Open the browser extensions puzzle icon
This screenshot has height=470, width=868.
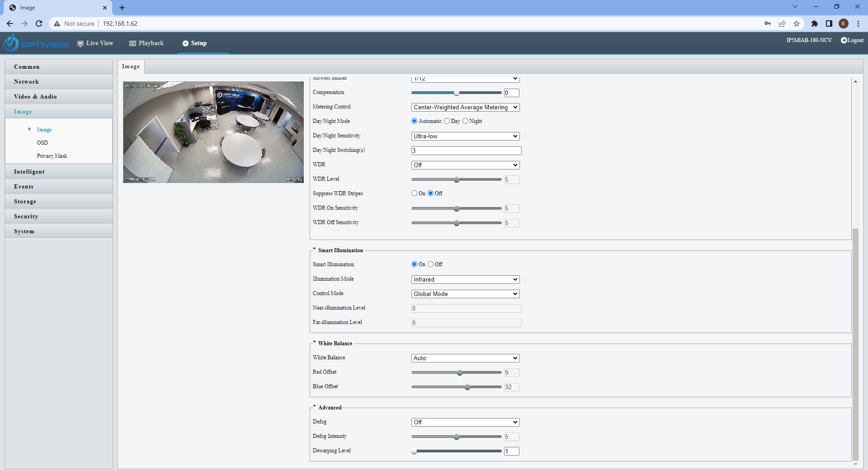(x=815, y=23)
